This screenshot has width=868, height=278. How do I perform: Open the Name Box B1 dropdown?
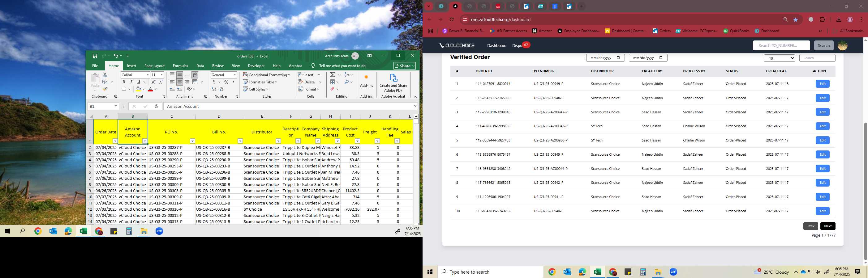(x=116, y=106)
